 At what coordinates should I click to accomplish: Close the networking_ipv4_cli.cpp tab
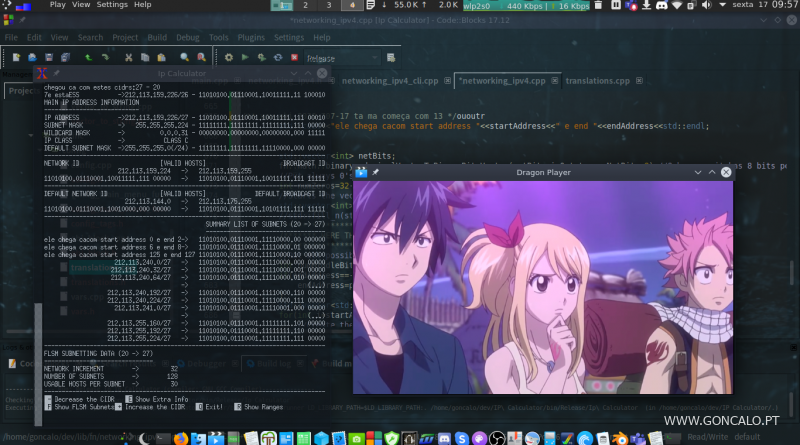[447, 81]
